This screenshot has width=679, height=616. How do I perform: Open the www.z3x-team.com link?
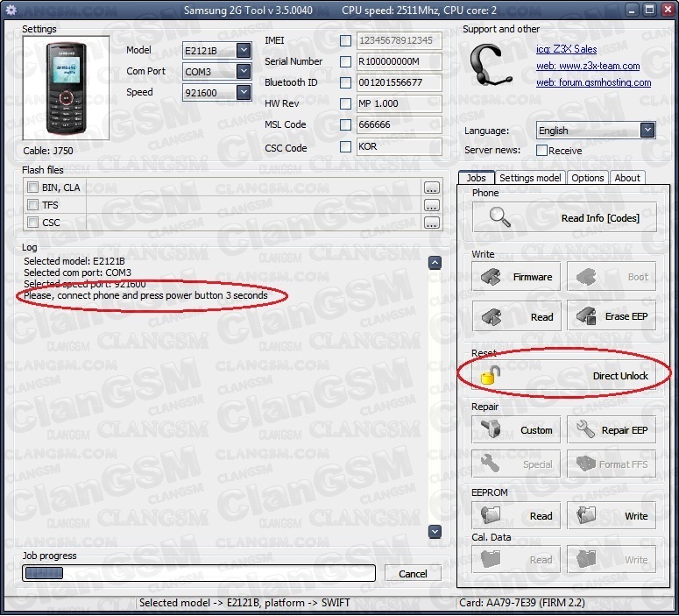(588, 66)
